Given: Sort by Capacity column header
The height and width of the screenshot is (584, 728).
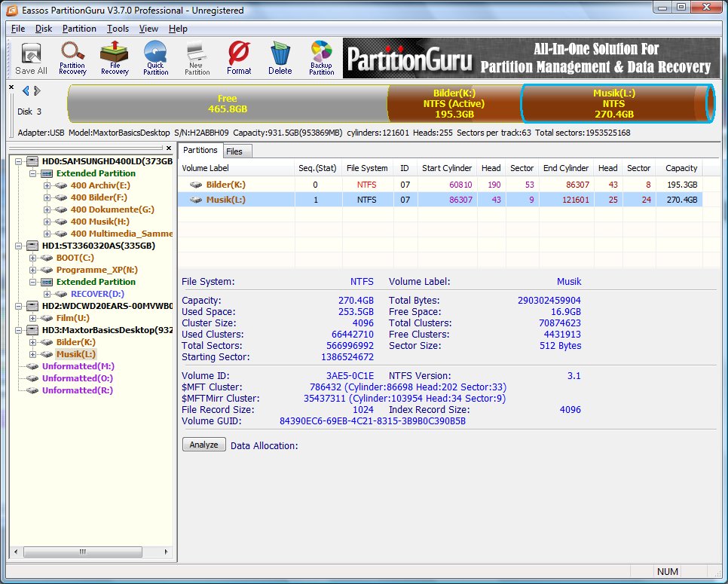Looking at the screenshot, I should tap(681, 168).
